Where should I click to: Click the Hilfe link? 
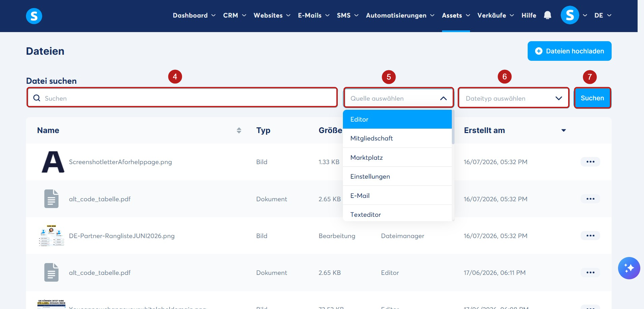(529, 15)
